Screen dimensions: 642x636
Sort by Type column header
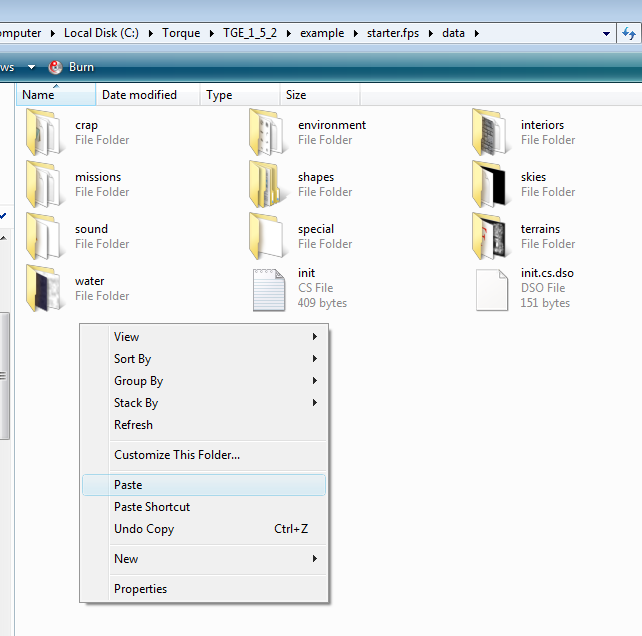pos(240,95)
